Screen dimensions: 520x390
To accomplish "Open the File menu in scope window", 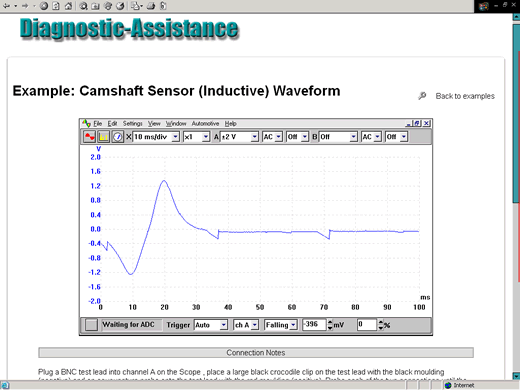I will 98,123.
